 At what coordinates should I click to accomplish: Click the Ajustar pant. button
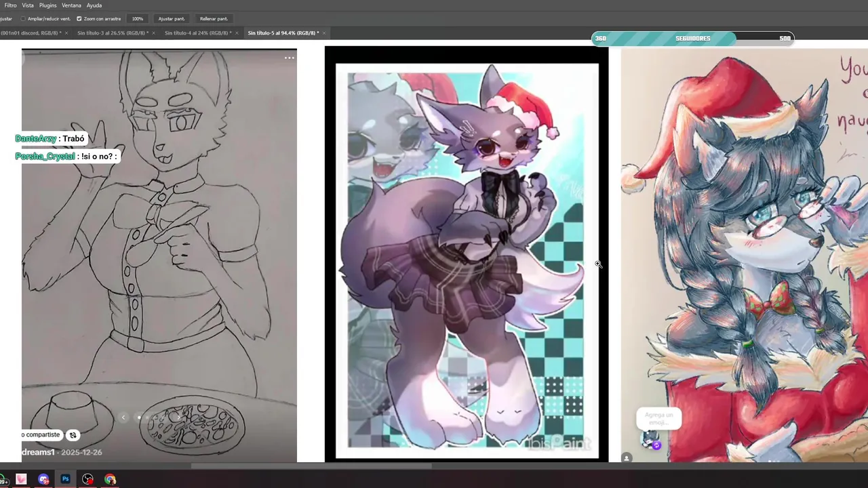pos(172,19)
